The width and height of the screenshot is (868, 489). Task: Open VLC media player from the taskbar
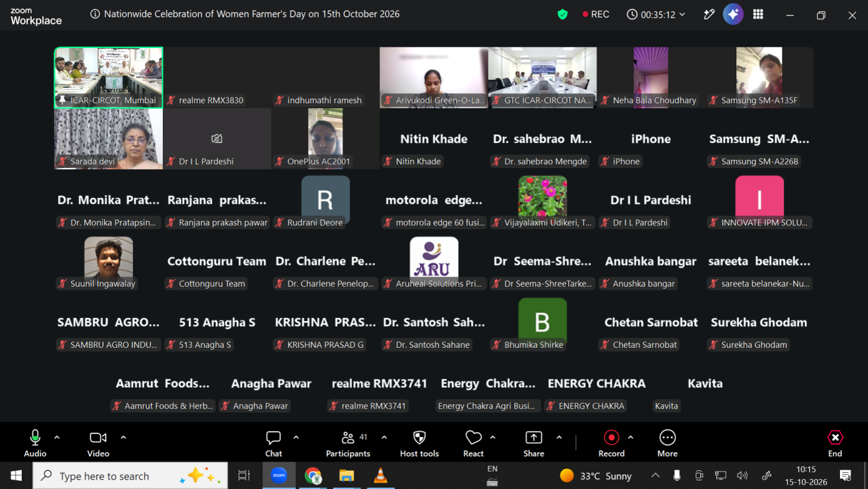[380, 475]
